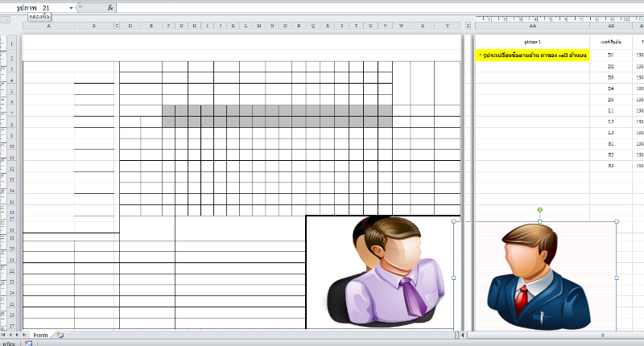Go to last sheet navigation arrow
This screenshot has height=346, width=644.
pyautogui.click(x=24, y=335)
